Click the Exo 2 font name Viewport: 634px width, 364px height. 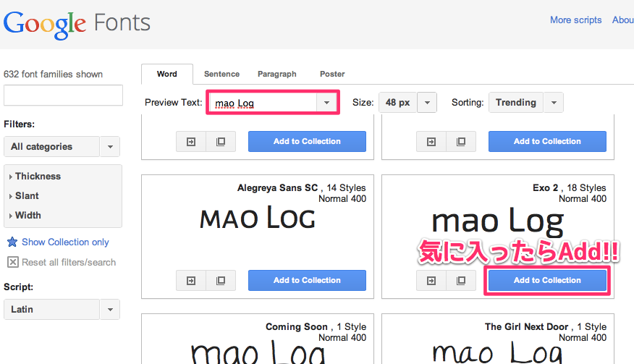coord(545,187)
